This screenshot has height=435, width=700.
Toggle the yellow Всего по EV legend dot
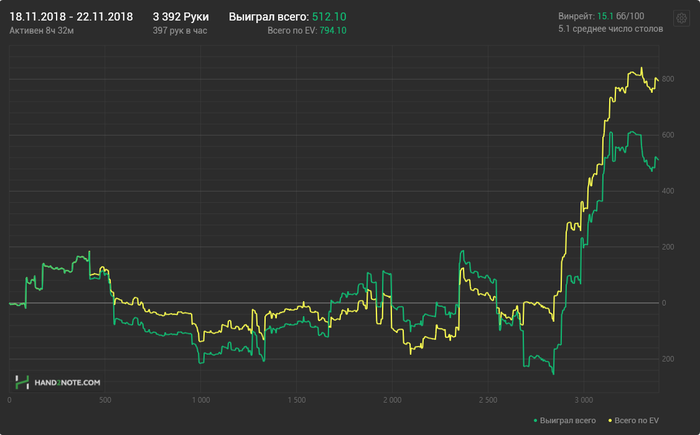[x=610, y=421]
